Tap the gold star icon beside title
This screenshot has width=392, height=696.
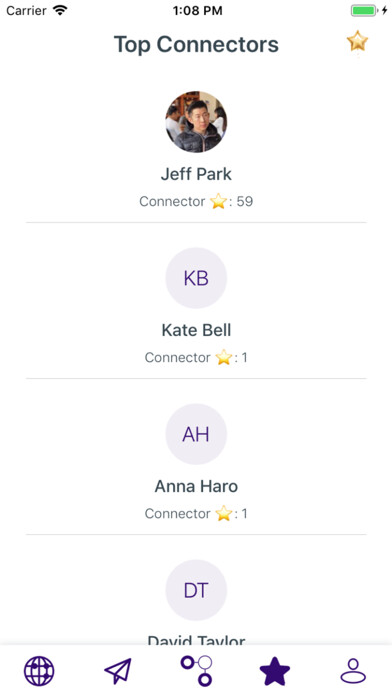[357, 42]
